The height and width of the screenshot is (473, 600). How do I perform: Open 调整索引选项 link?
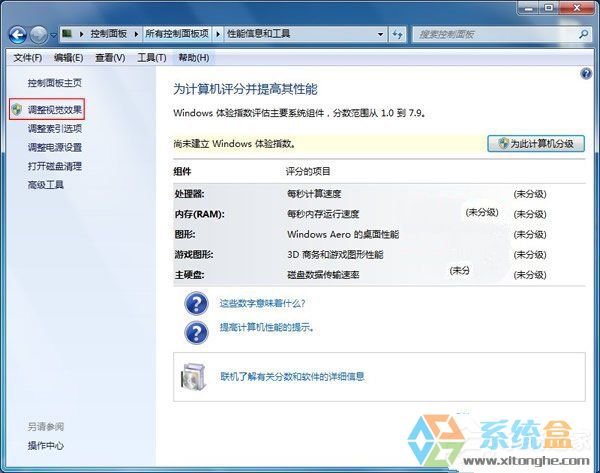coord(55,129)
